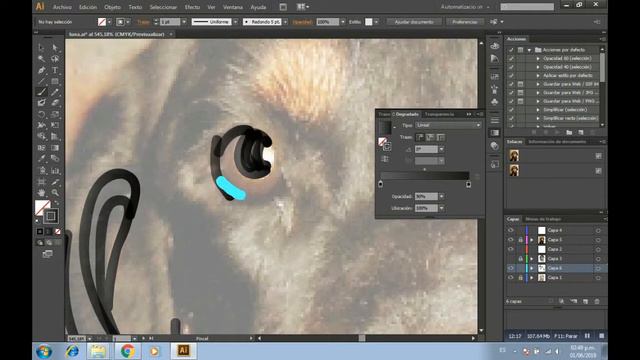Image resolution: width=640 pixels, height=360 pixels.
Task: Select the Gradient tool in toolbox
Action: [55, 148]
